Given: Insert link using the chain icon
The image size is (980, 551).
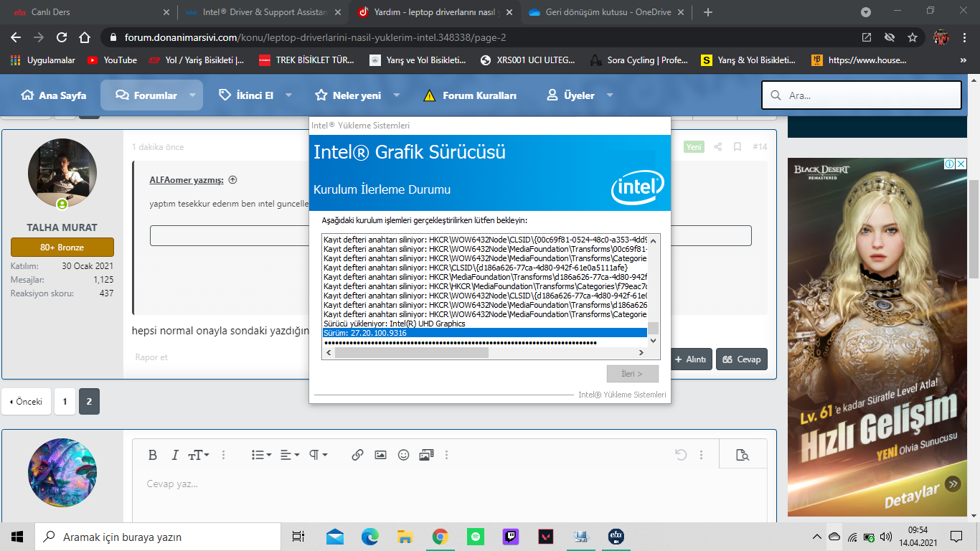Looking at the screenshot, I should click(x=357, y=455).
